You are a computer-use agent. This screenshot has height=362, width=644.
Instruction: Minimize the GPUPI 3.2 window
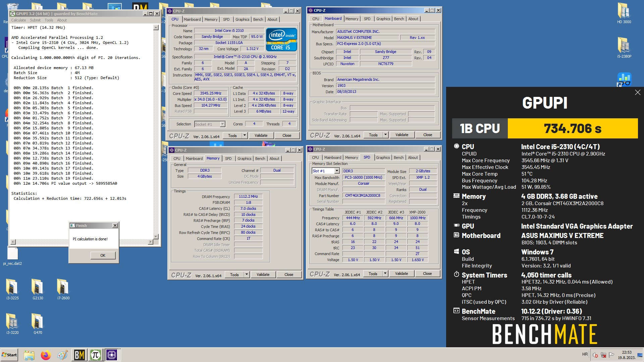point(145,14)
